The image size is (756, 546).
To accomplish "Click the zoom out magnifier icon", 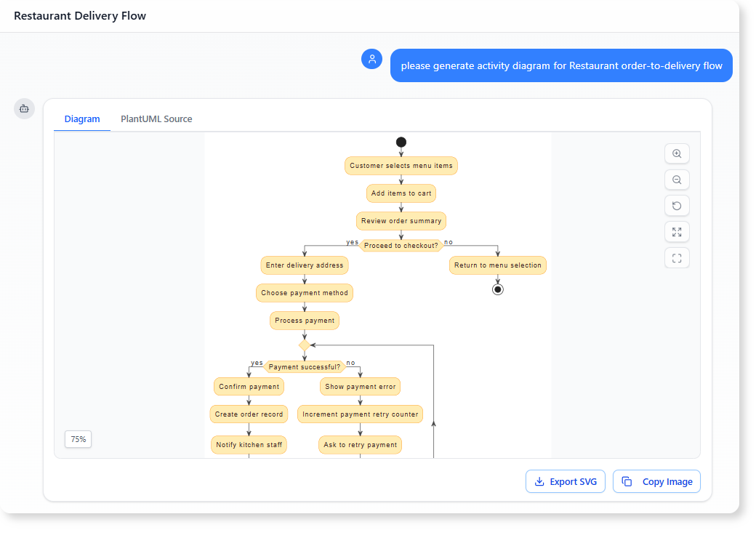I will point(677,180).
